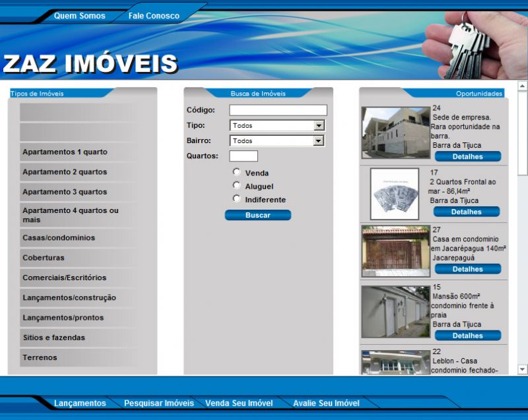
Task: Choose the Indiferente radio option
Action: pos(237,198)
